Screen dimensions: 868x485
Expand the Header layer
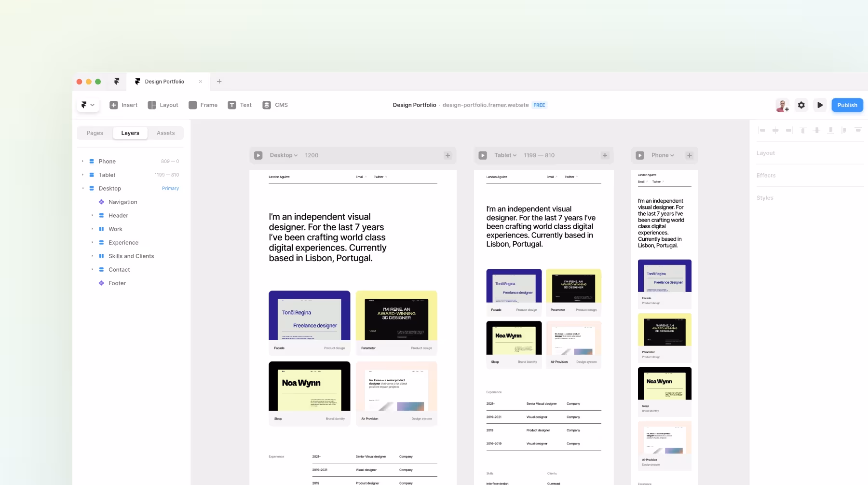point(93,215)
